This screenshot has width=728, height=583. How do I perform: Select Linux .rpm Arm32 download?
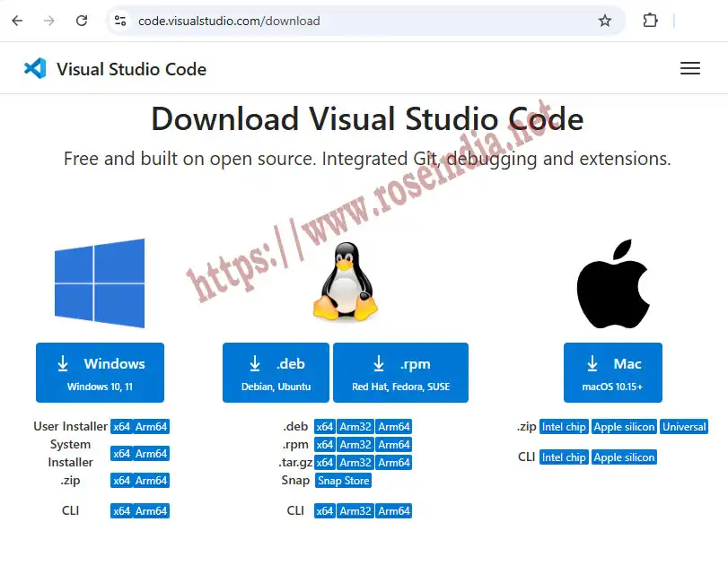click(x=355, y=445)
